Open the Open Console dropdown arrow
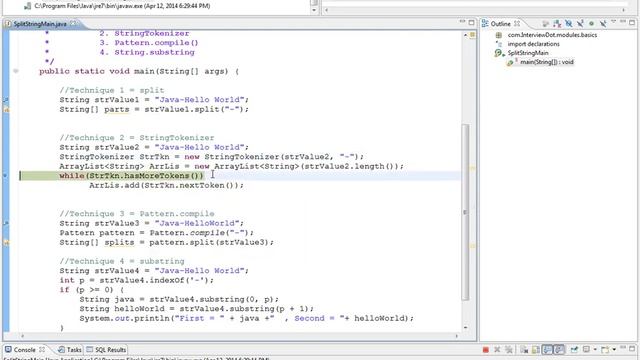The image size is (640, 360). coord(614,350)
